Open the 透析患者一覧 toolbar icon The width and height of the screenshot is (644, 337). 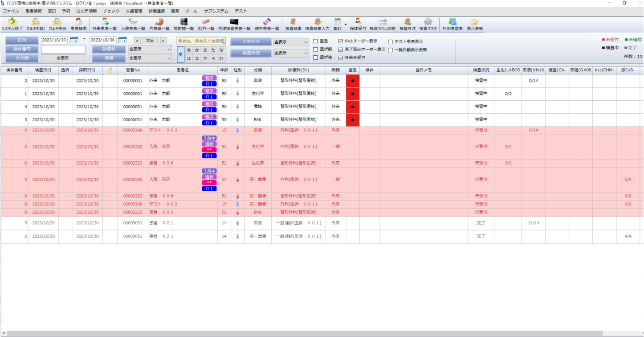267,22
